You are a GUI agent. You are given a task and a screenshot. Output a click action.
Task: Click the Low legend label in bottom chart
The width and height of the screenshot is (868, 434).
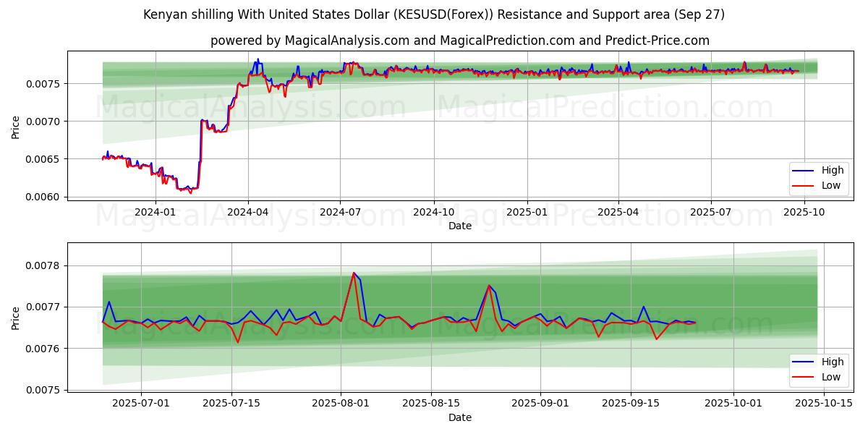(x=831, y=377)
